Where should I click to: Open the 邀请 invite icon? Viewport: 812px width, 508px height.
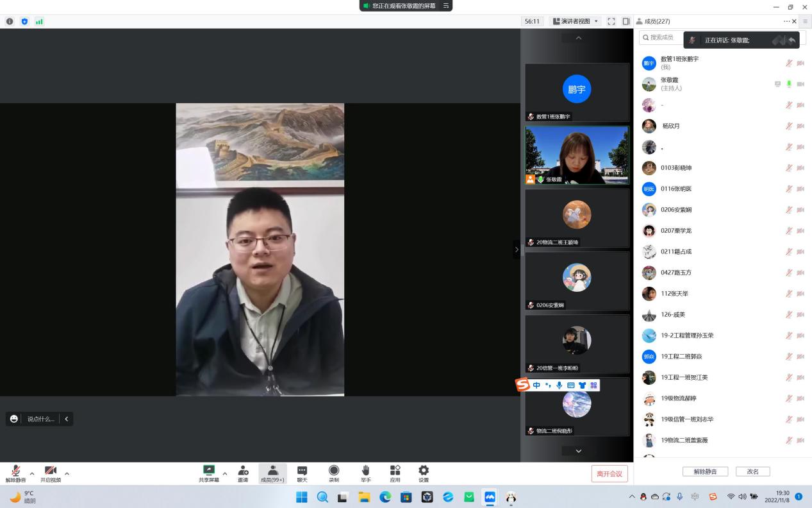tap(243, 473)
